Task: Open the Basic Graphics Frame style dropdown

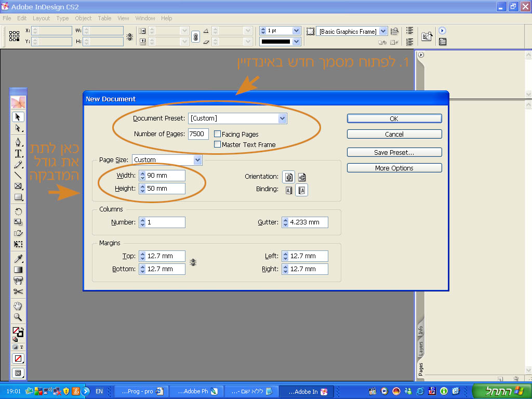Action: 383,31
